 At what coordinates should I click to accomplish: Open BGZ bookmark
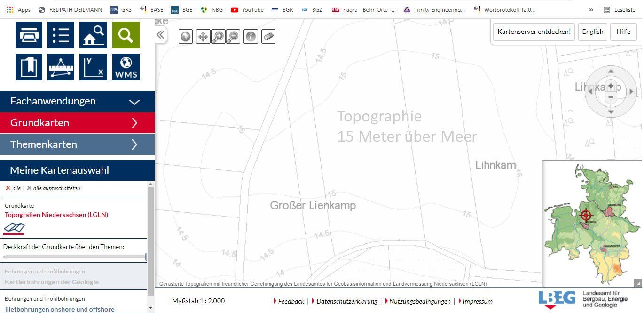312,9
